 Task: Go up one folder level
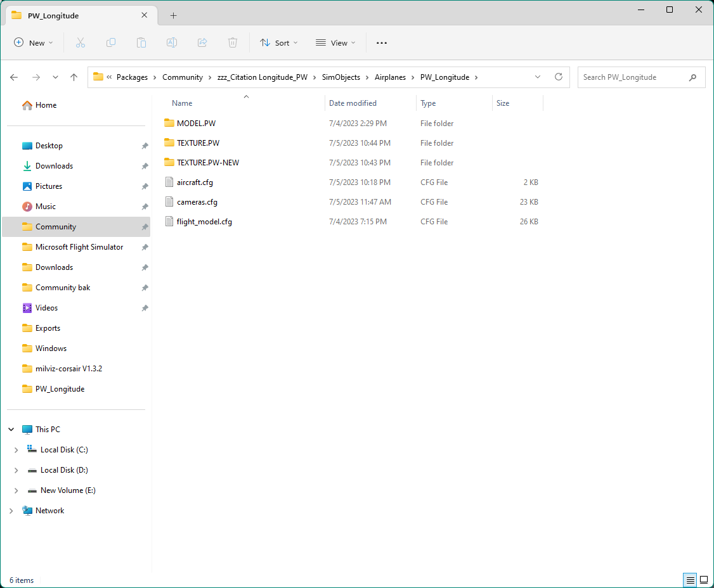pyautogui.click(x=74, y=77)
